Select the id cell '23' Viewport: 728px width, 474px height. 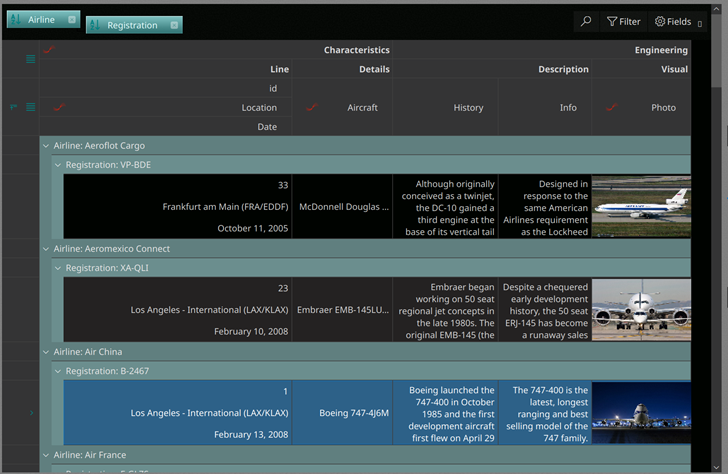(178, 288)
